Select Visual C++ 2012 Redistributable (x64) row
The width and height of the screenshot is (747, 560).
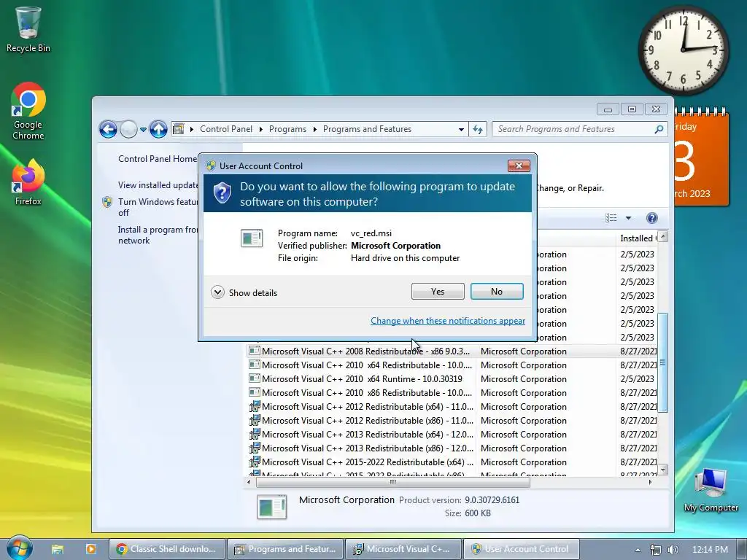[x=451, y=407]
